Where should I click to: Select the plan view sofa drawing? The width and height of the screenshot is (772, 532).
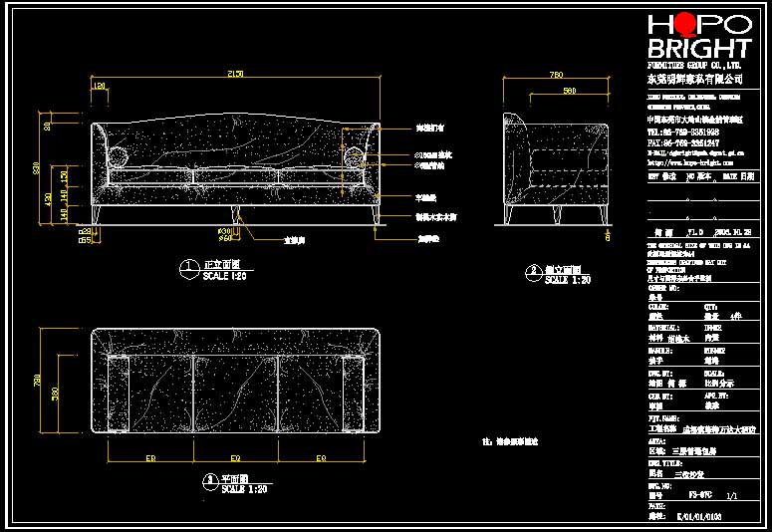point(235,381)
